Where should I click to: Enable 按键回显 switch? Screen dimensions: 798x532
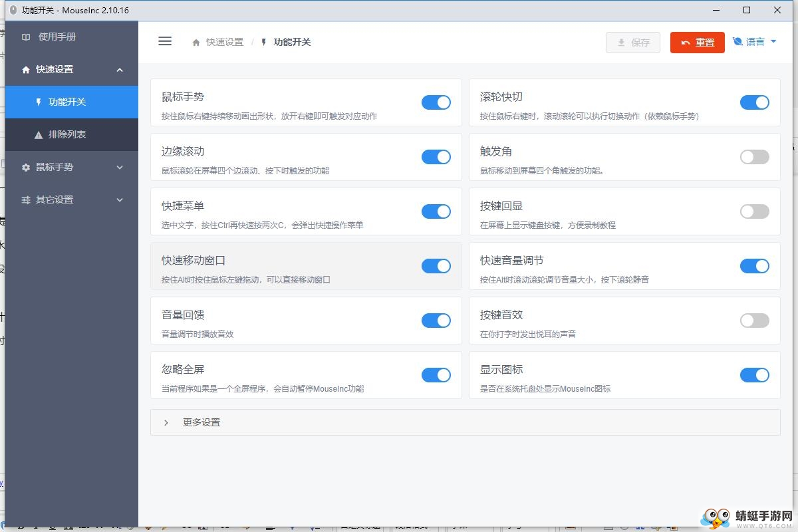(x=755, y=211)
